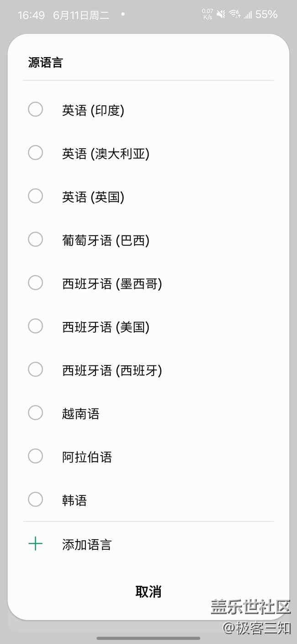Viewport: 297px width, 644px height.
Task: Tap 取消 to dismiss the dialog
Action: pyautogui.click(x=148, y=592)
